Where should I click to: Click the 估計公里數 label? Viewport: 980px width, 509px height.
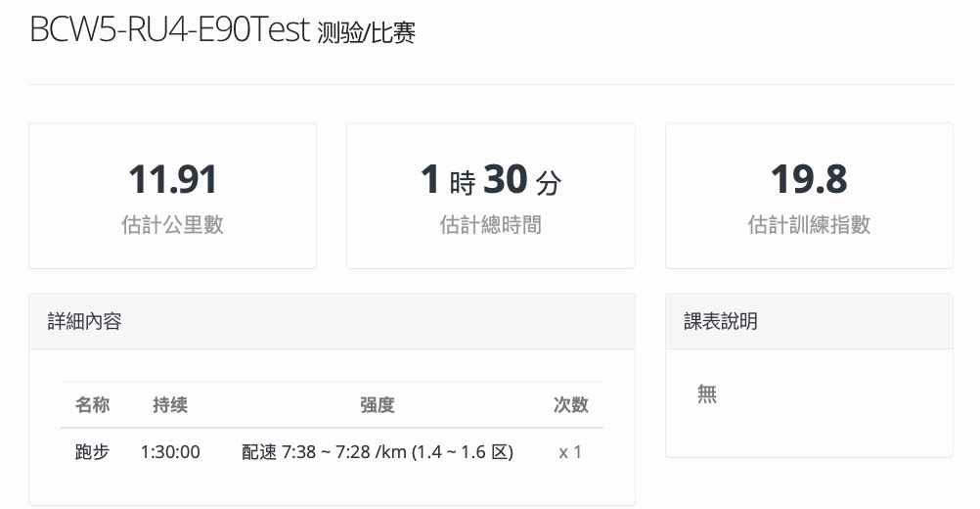tap(172, 224)
